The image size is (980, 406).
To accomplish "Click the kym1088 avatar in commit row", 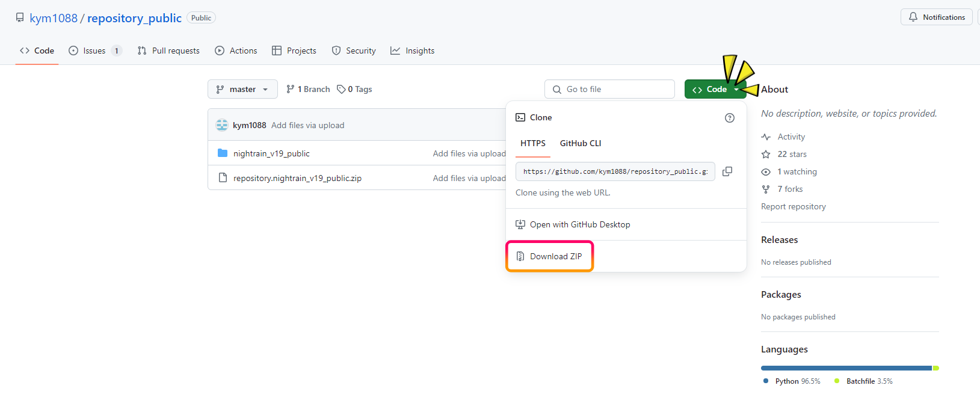I will point(222,125).
